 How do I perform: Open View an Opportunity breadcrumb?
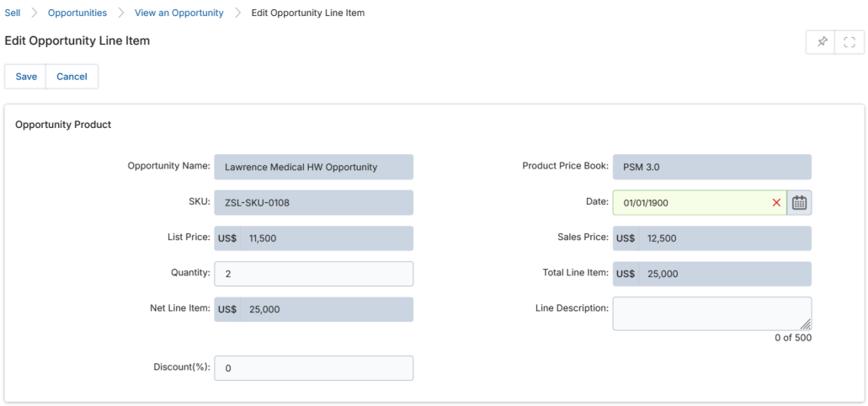tap(178, 12)
